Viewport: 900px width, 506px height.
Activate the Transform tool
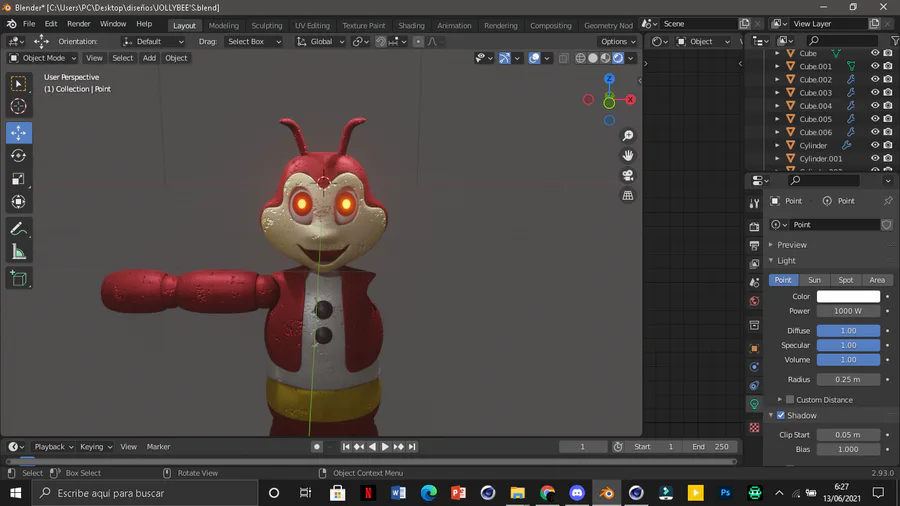[x=18, y=202]
